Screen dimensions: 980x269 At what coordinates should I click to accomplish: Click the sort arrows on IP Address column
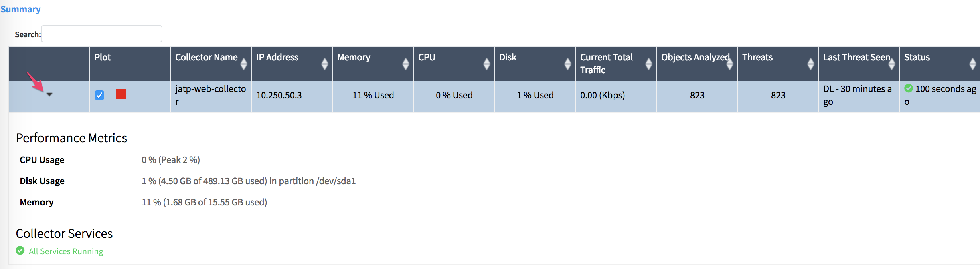click(x=324, y=64)
